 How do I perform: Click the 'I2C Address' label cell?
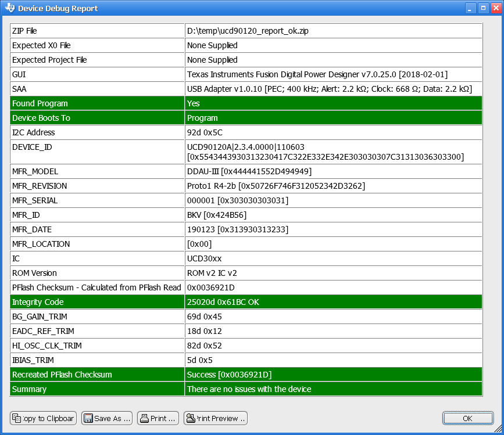tap(97, 132)
